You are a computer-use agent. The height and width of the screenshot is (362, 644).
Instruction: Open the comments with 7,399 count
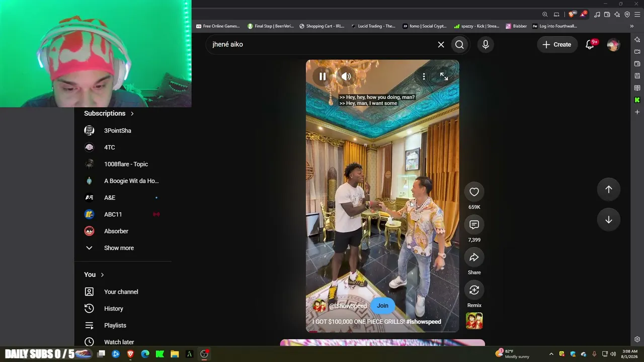(474, 224)
